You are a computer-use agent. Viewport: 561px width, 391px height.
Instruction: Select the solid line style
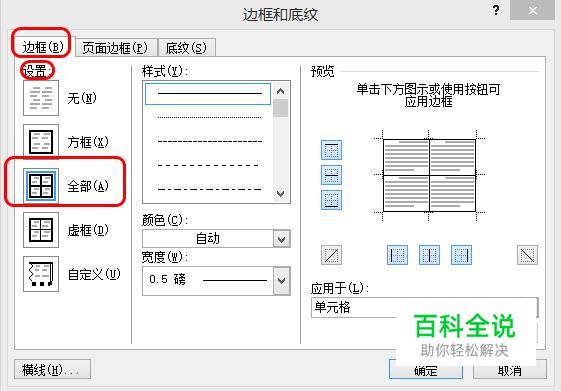coord(208,94)
